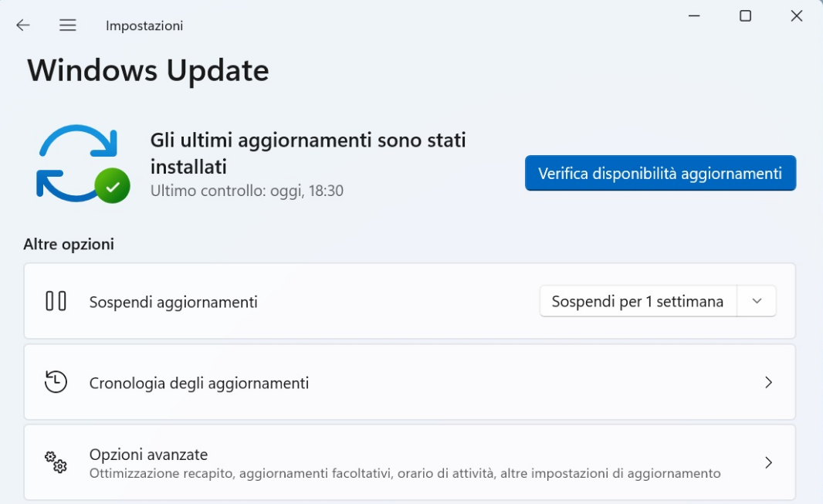The image size is (823, 504).
Task: Select the Opzioni avanzate title
Action: pyautogui.click(x=148, y=455)
